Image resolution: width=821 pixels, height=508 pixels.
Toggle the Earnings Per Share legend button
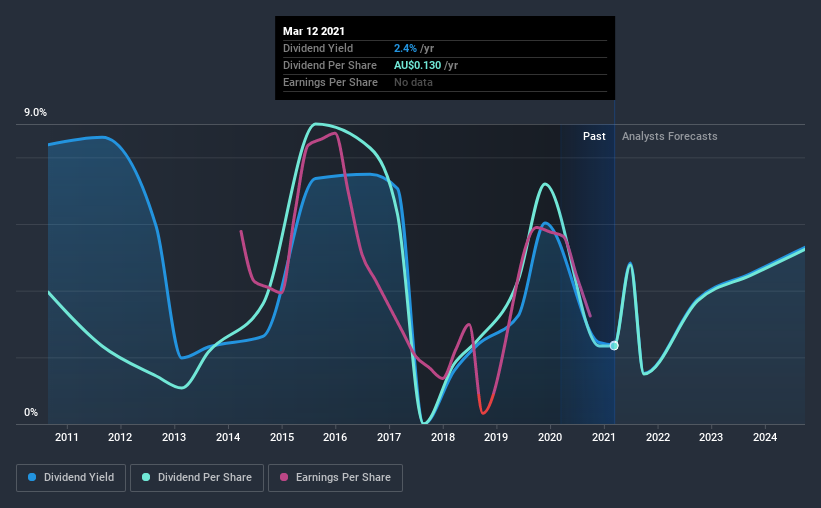pos(335,478)
